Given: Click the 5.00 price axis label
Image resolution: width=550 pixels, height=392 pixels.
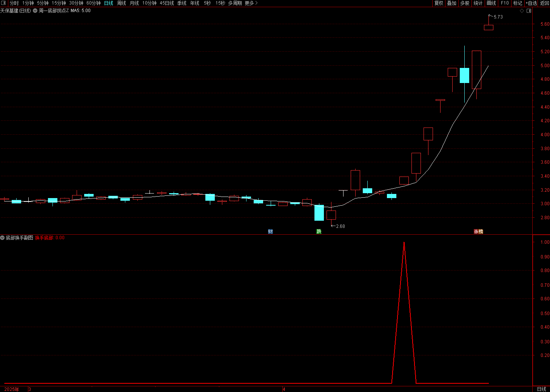Looking at the screenshot, I should click(545, 66).
